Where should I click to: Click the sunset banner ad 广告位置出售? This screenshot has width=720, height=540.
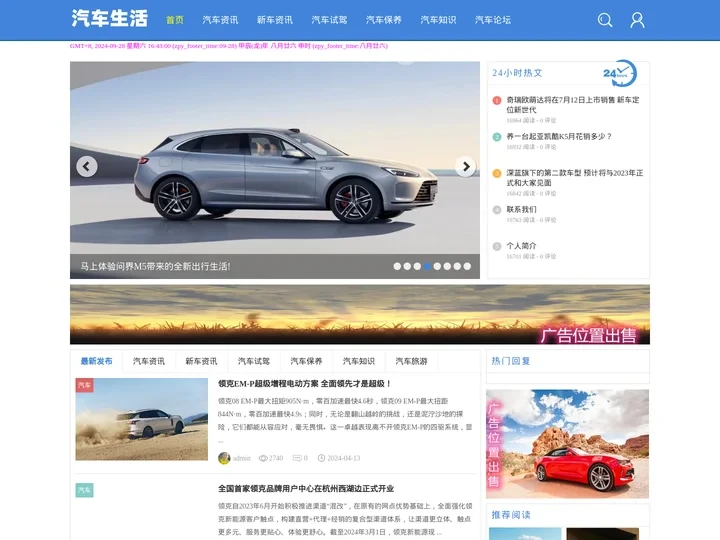360,315
